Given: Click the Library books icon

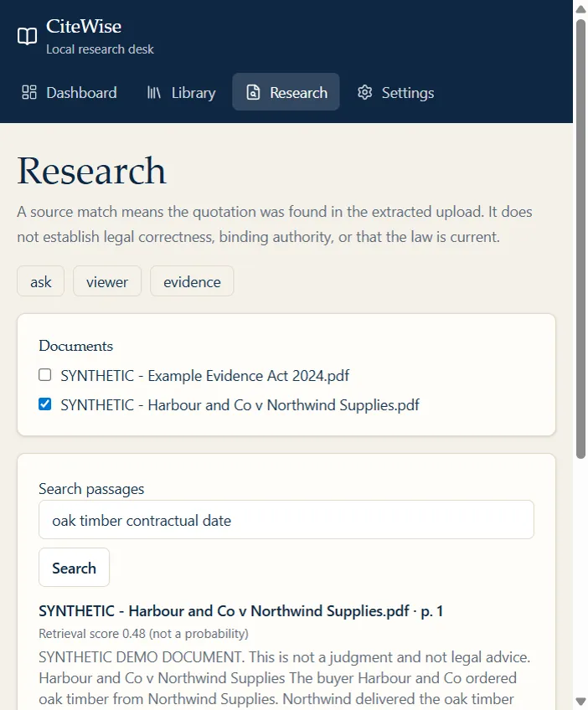Looking at the screenshot, I should 154,92.
